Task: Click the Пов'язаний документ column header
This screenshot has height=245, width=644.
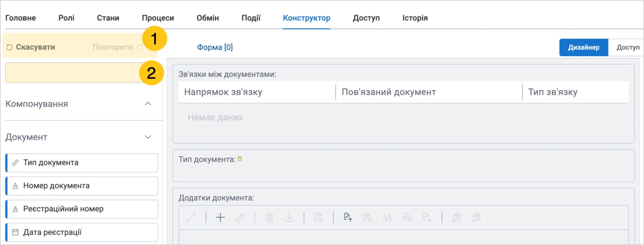Action: click(388, 92)
